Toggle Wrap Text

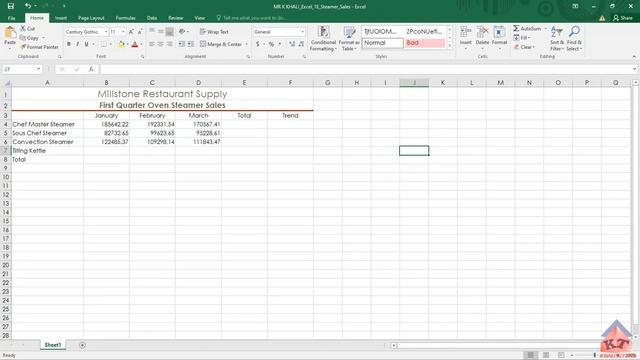coord(214,32)
